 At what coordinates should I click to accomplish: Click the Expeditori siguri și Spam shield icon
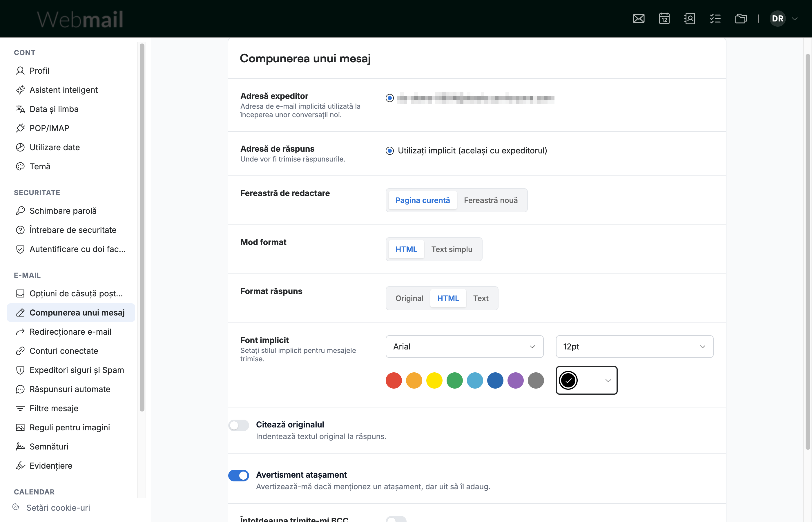[x=20, y=370]
